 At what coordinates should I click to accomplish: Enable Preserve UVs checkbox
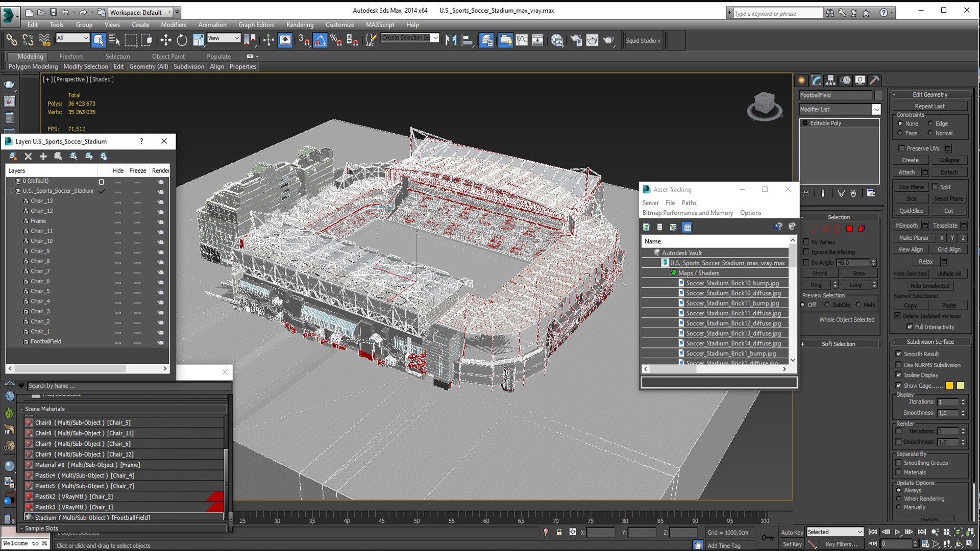[x=901, y=148]
